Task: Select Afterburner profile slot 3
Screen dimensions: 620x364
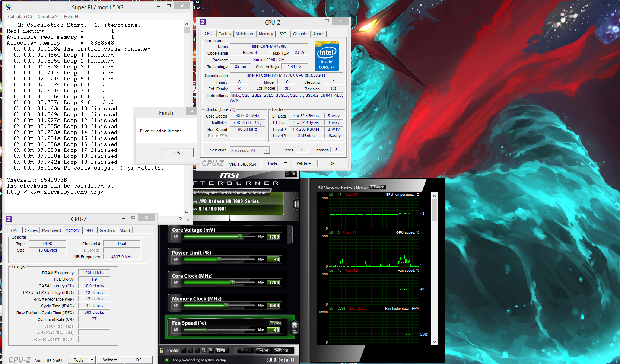Action: tap(197, 351)
